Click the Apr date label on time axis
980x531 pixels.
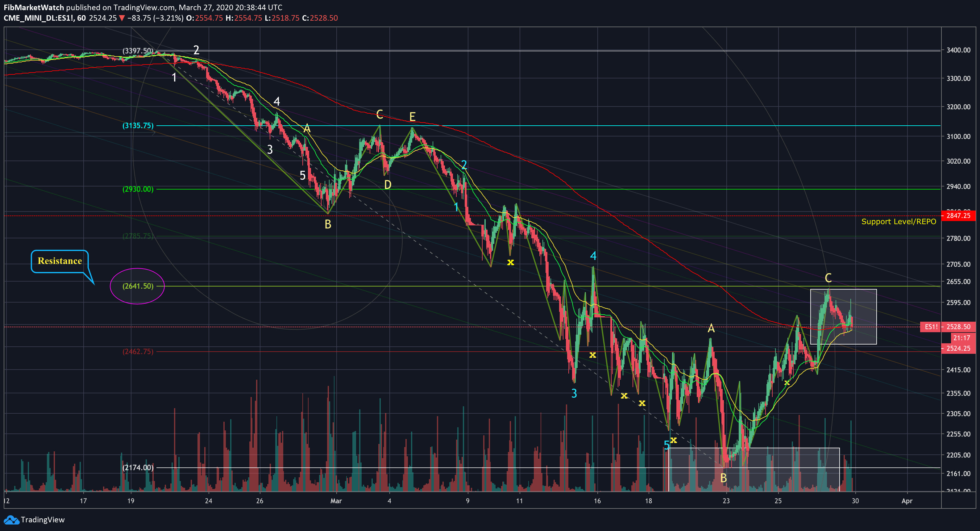[x=907, y=501]
